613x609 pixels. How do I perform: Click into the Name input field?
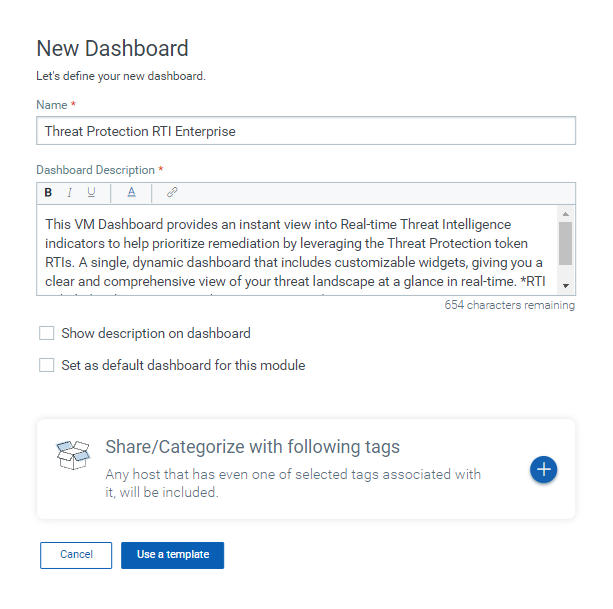(x=306, y=131)
